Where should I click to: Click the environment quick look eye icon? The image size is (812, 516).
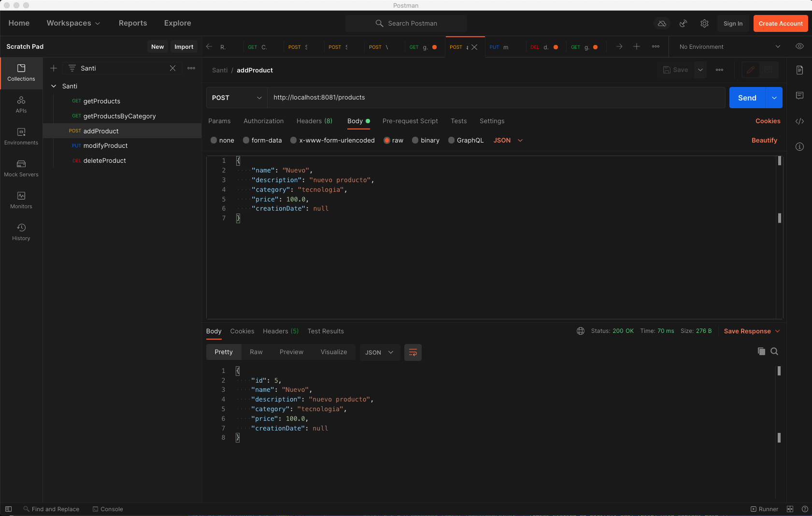tap(799, 46)
